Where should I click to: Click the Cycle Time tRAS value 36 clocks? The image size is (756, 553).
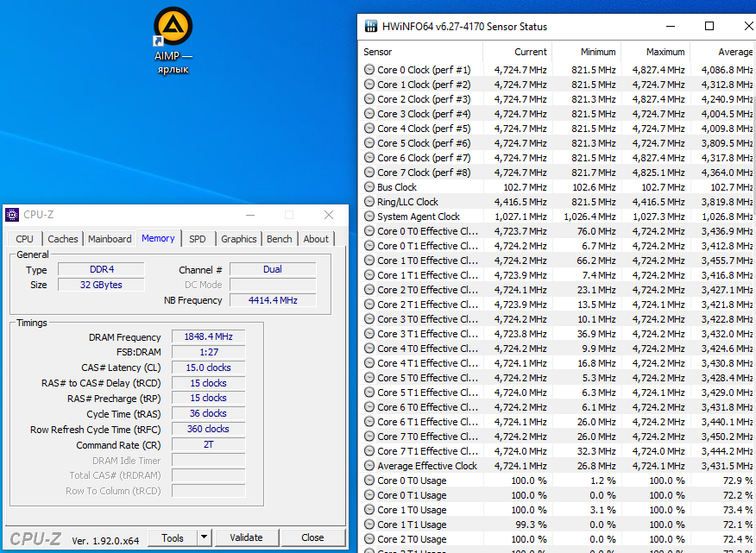208,413
